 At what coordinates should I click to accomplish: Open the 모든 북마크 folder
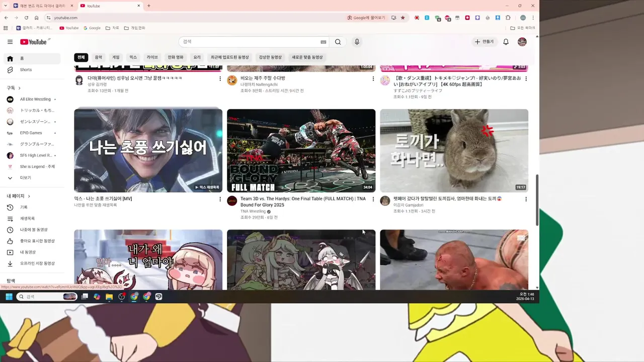[523, 28]
